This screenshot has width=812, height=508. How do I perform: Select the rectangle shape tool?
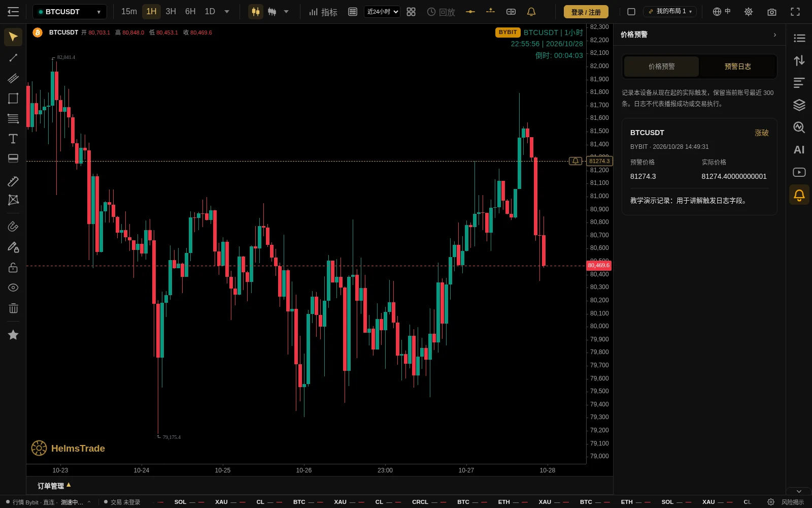pyautogui.click(x=13, y=99)
